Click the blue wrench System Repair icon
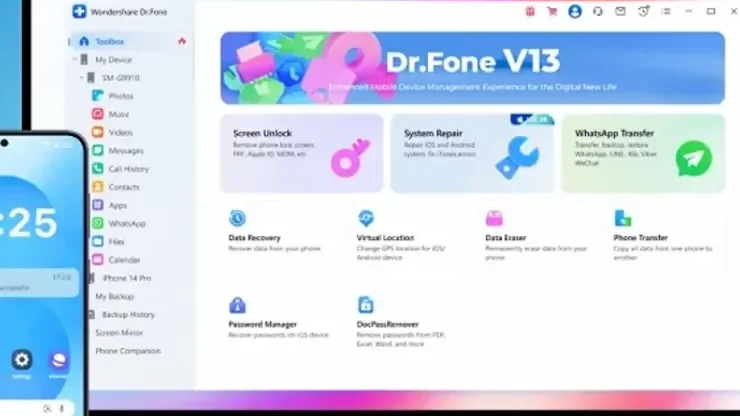The width and height of the screenshot is (740, 416). tap(517, 158)
